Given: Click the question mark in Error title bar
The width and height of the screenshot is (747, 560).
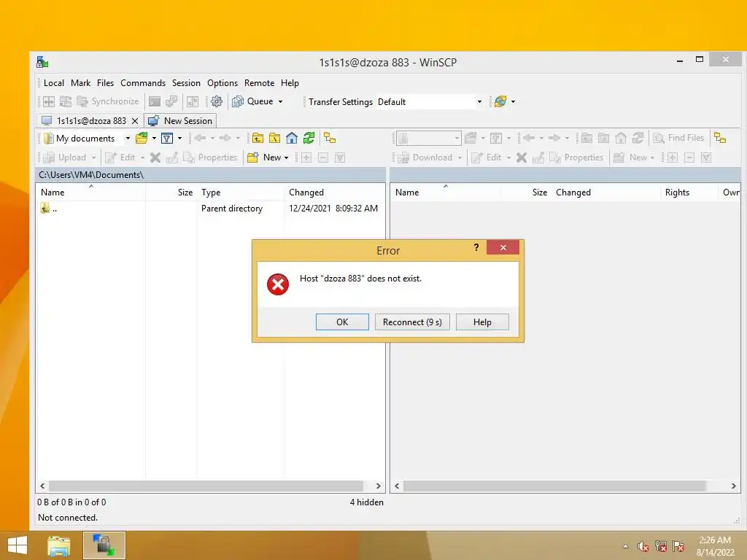Looking at the screenshot, I should (x=476, y=247).
